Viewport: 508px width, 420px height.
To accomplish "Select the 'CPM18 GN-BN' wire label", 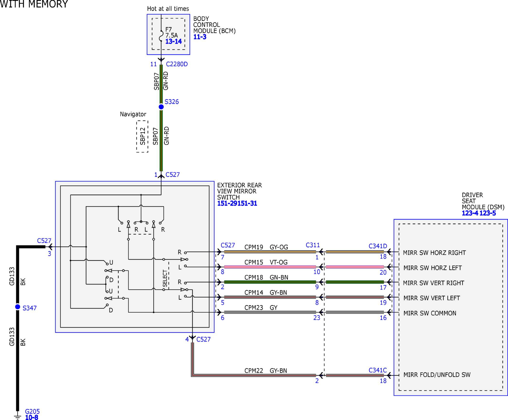I will pyautogui.click(x=266, y=278).
